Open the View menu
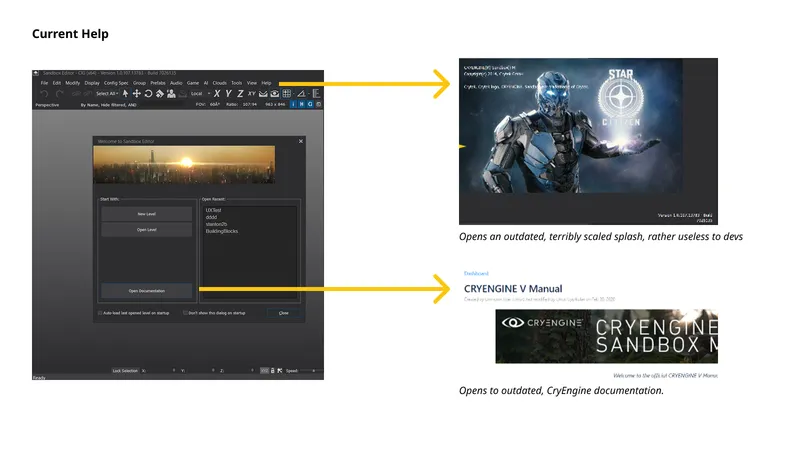The image size is (800, 450). [x=252, y=83]
